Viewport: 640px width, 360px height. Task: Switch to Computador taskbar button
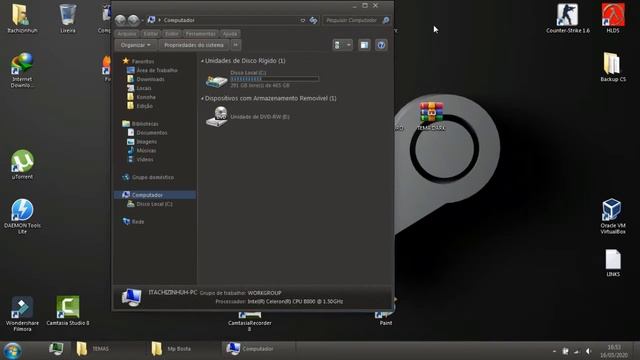(259, 349)
